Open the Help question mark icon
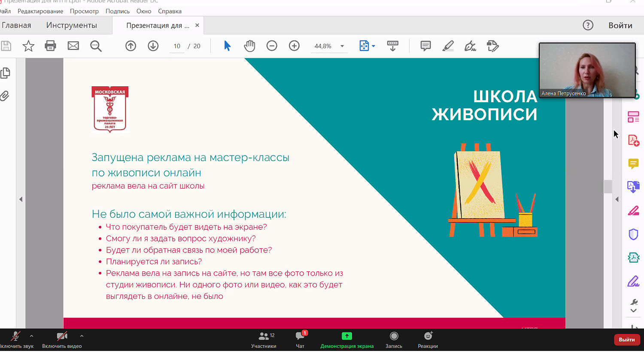The height and width of the screenshot is (353, 644). click(588, 25)
